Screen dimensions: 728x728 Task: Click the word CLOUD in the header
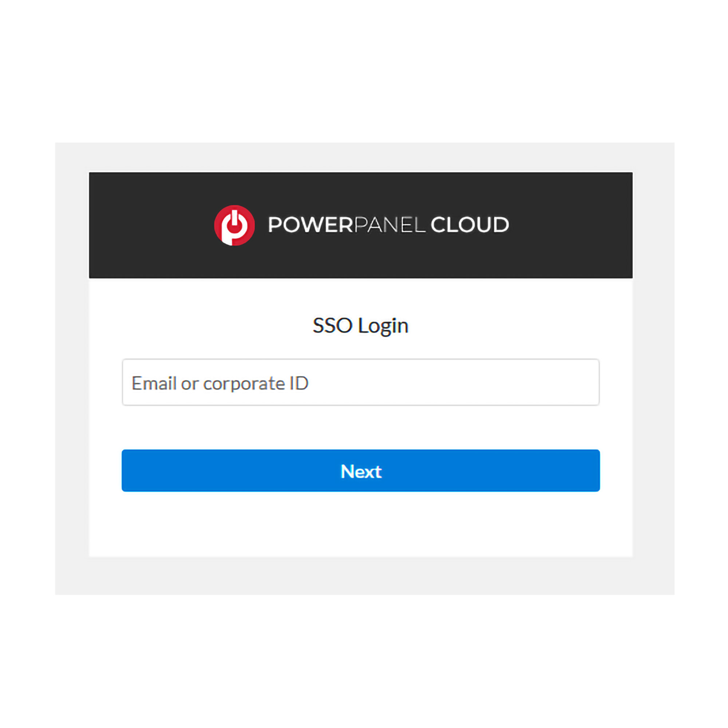coord(470,225)
